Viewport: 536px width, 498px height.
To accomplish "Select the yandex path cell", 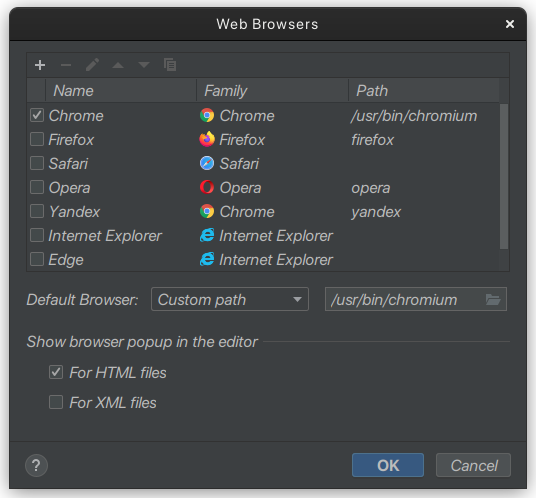I will pos(376,212).
